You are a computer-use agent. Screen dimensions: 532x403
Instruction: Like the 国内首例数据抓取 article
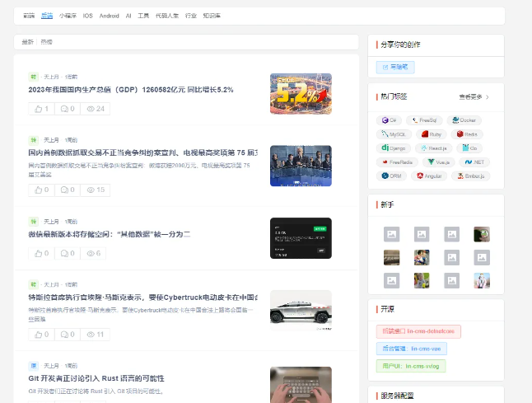(41, 190)
